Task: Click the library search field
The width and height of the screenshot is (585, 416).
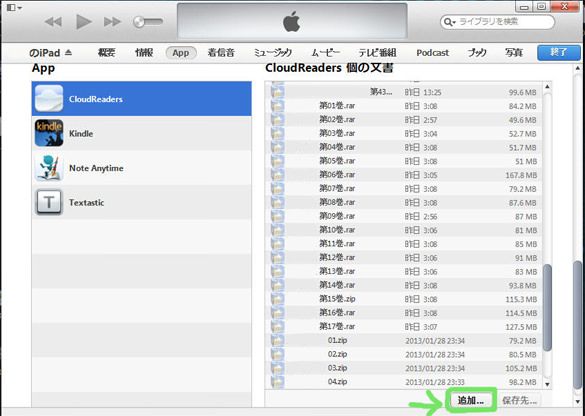Action: point(497,22)
